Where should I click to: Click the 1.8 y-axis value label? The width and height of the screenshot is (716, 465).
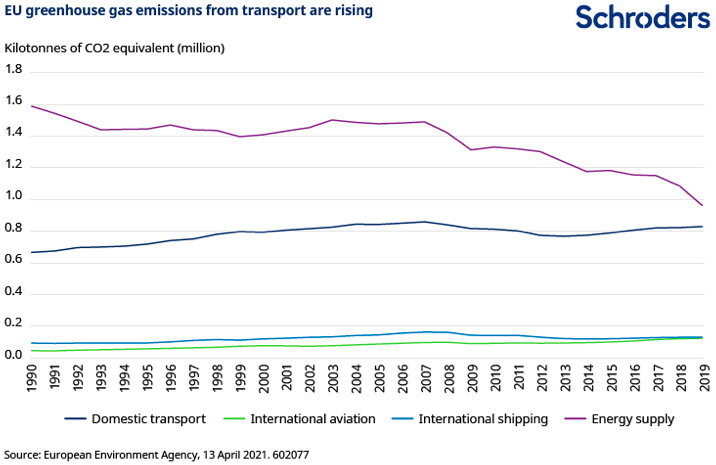[x=13, y=69]
